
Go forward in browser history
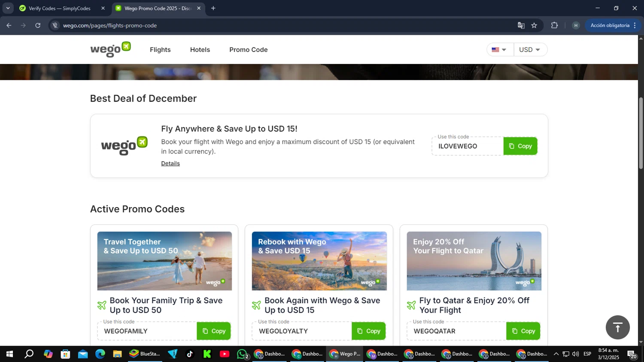(x=23, y=25)
